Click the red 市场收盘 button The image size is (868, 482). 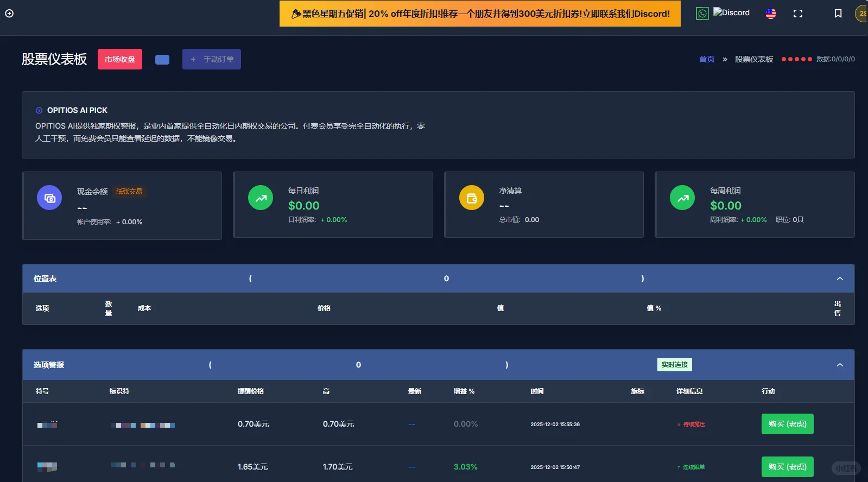(120, 59)
